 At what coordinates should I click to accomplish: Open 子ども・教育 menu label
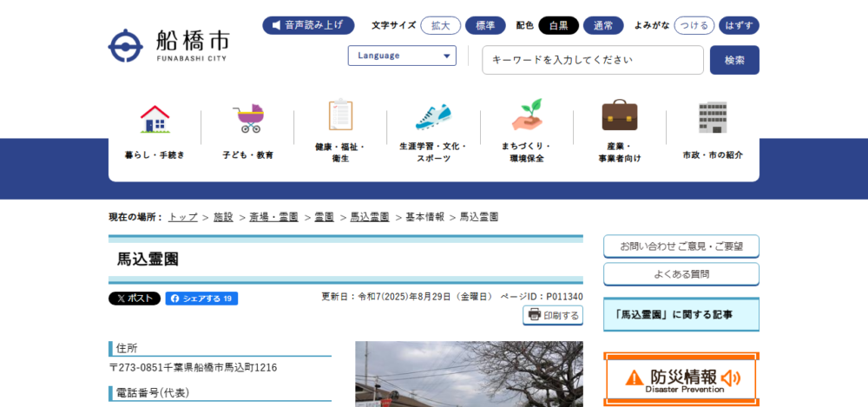pyautogui.click(x=248, y=155)
